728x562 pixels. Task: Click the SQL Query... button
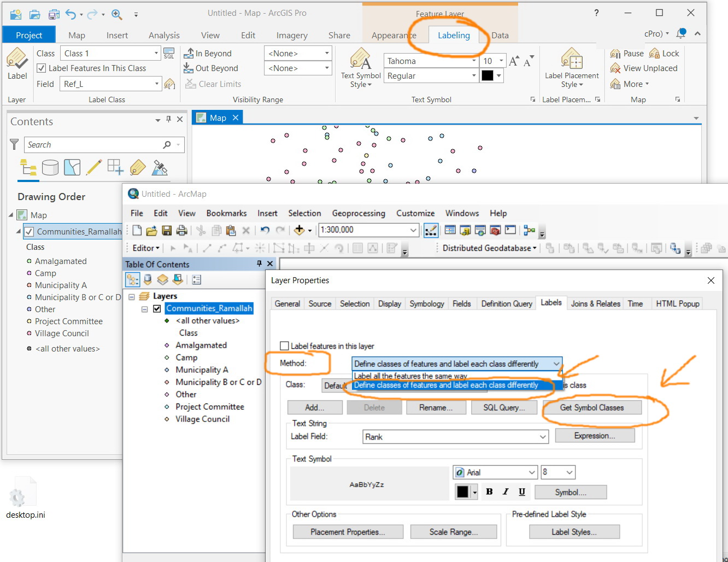pos(504,407)
